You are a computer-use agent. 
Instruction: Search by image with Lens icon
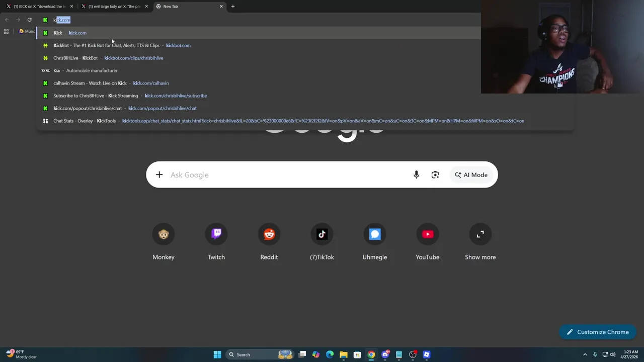click(435, 175)
